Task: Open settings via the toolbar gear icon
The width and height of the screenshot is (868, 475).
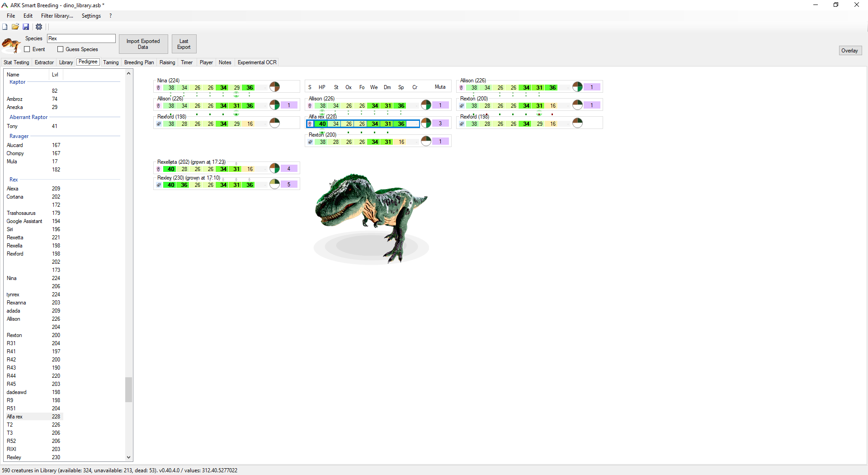Action: coord(39,27)
